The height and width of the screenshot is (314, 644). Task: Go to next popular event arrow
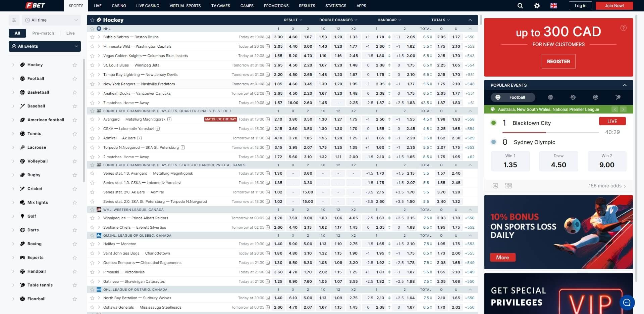click(623, 109)
